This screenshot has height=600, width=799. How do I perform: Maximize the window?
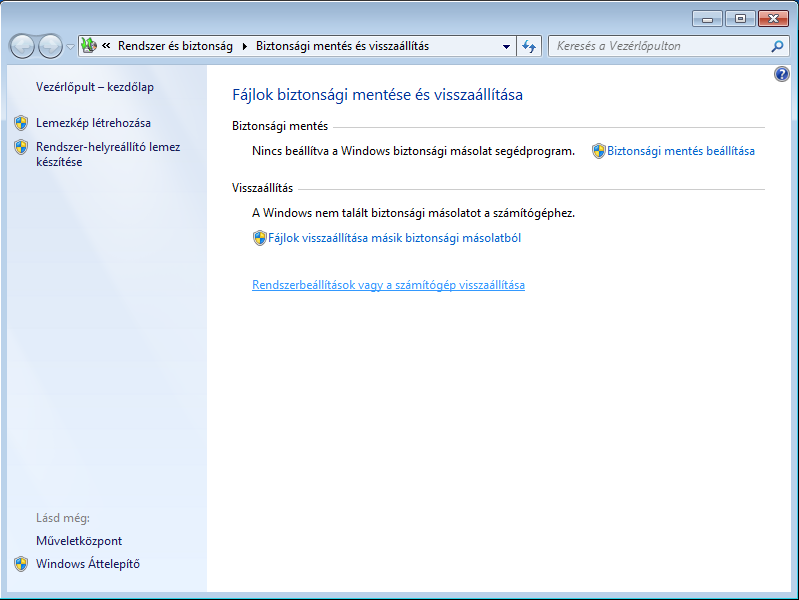point(740,19)
